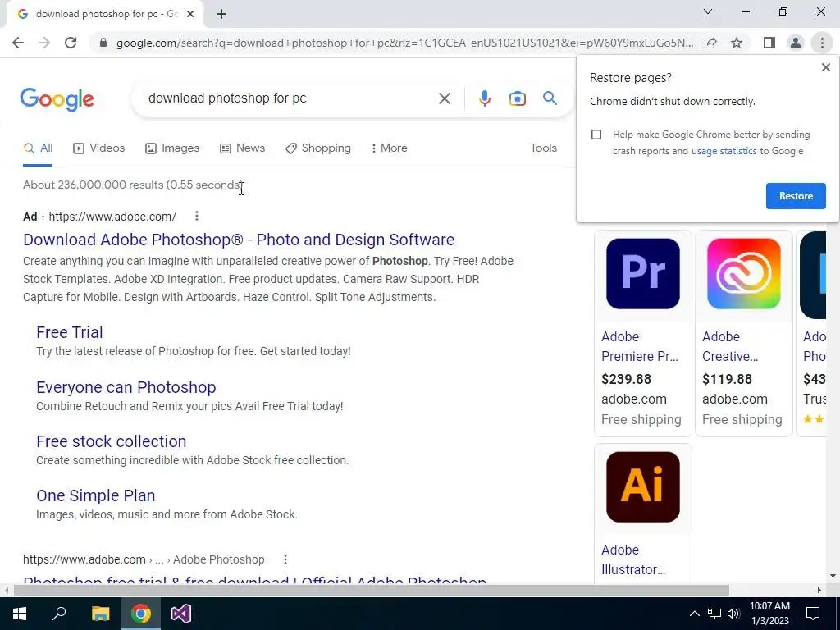Check the crash reports checkbox

596,135
